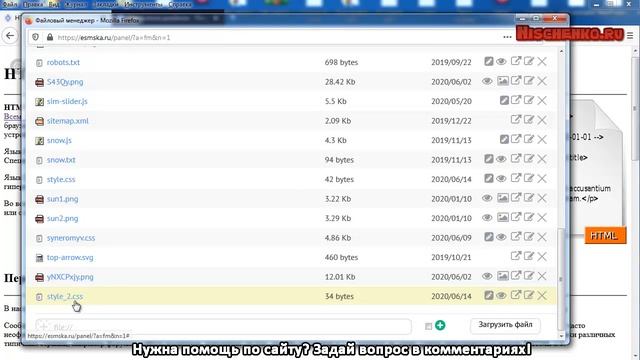
Task: Delete the sitemap.xml file
Action: [x=542, y=120]
